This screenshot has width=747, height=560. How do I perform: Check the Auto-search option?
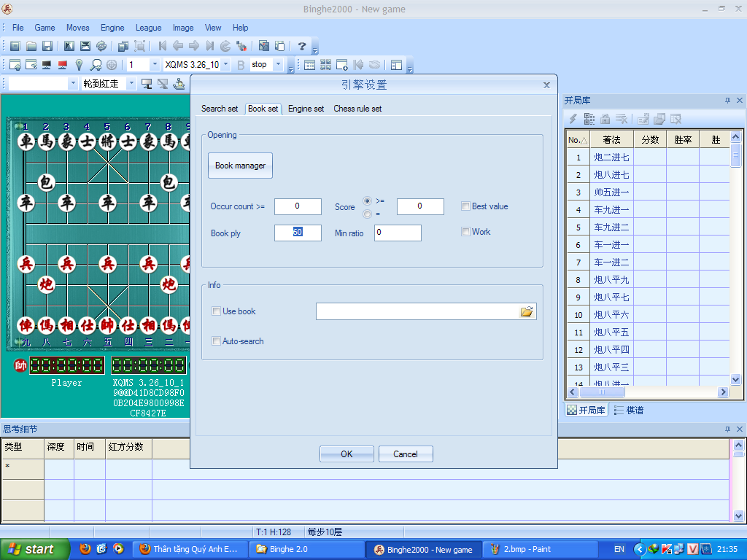coord(216,341)
